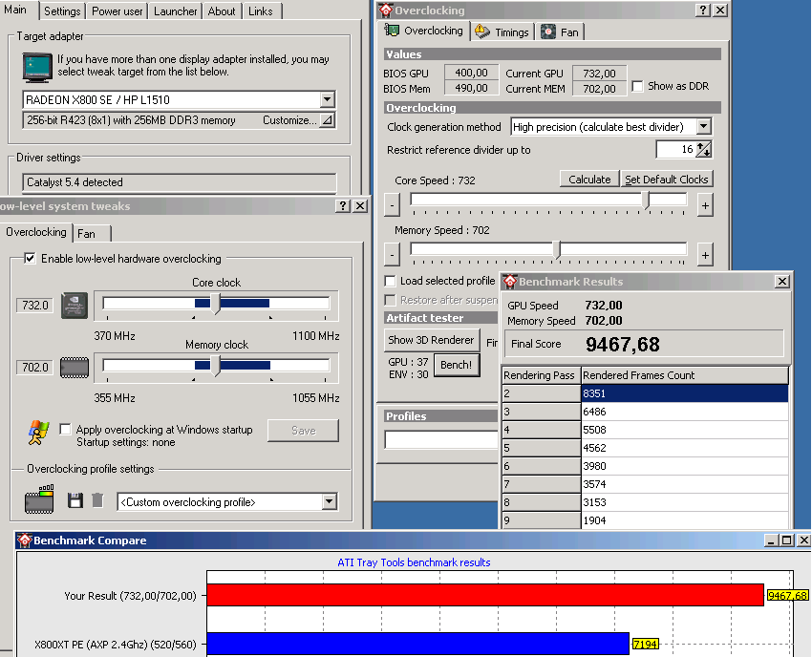Screen dimensions: 812x657
Task: Click the Calculate button
Action: click(589, 180)
